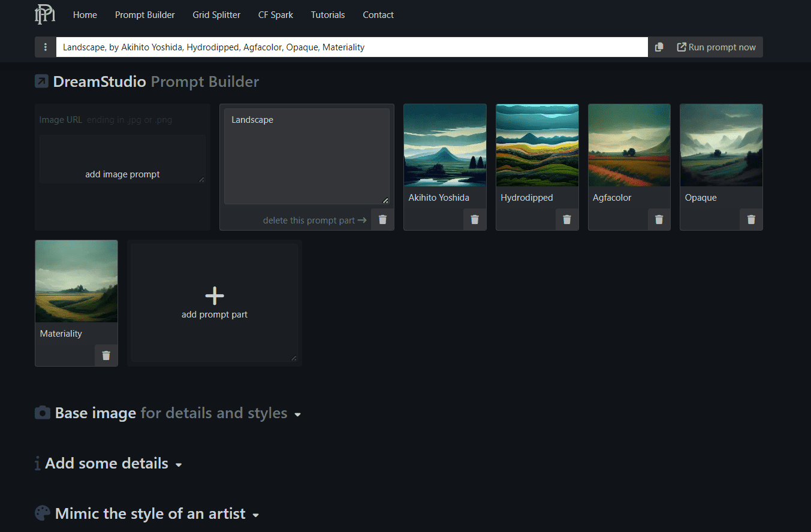
Task: Delete the Landscape prompt part with its trash icon
Action: coord(382,219)
